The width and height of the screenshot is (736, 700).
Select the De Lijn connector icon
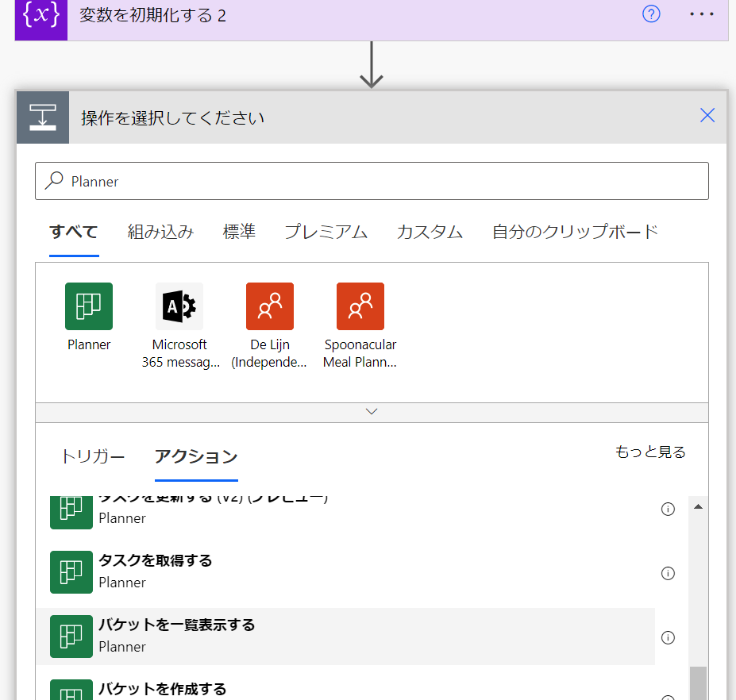tap(270, 306)
